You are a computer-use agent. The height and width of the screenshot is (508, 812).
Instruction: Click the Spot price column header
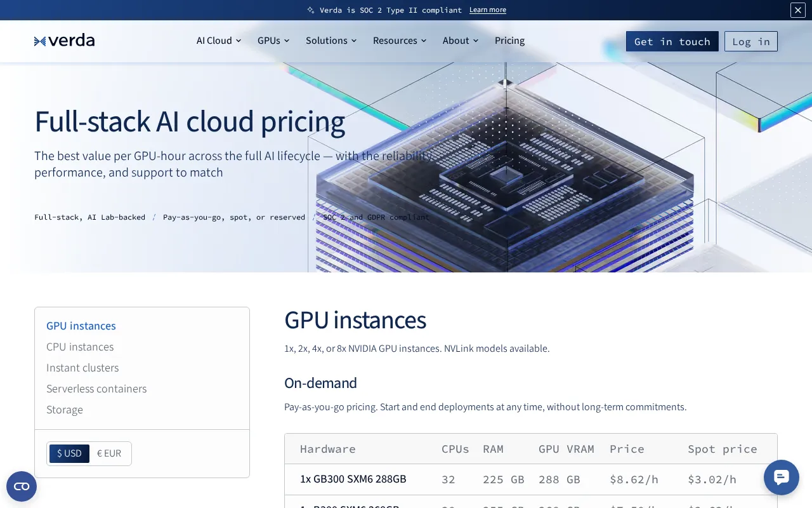723,449
